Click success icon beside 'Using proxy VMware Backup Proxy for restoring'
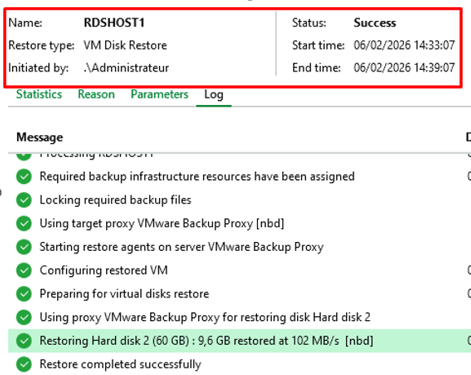This screenshot has height=375, width=471. 24,317
